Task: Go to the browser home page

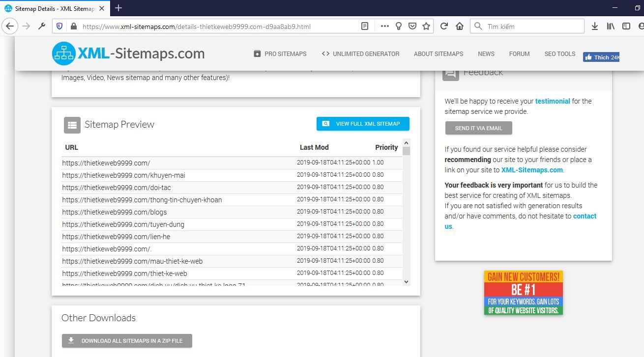Action: click(x=460, y=26)
